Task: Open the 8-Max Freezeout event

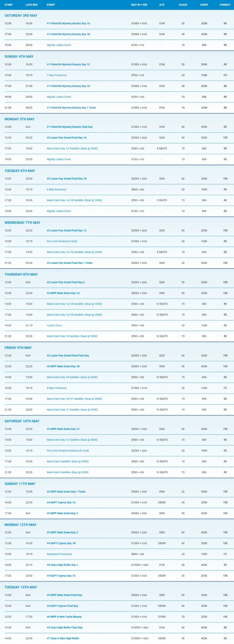Action: tap(57, 388)
